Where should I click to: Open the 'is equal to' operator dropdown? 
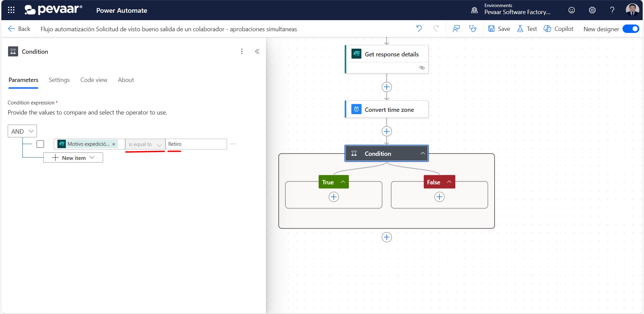(x=145, y=144)
